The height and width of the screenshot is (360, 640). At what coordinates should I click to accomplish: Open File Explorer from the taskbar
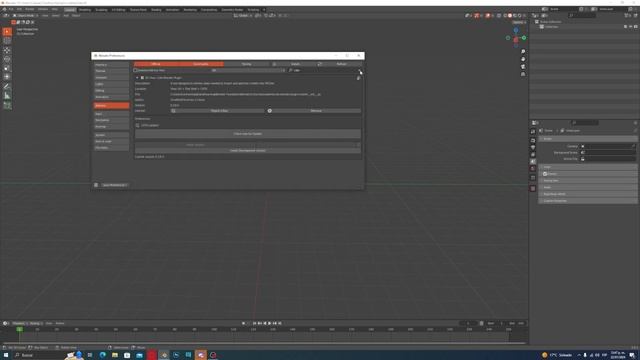click(115, 355)
